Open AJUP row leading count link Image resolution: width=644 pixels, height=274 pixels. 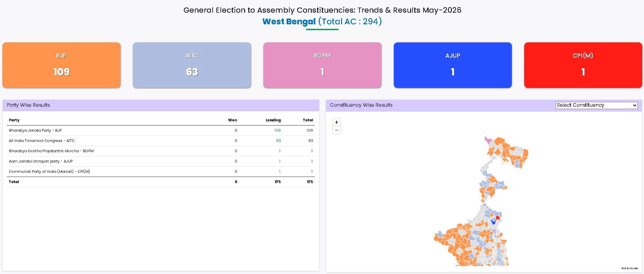click(280, 161)
